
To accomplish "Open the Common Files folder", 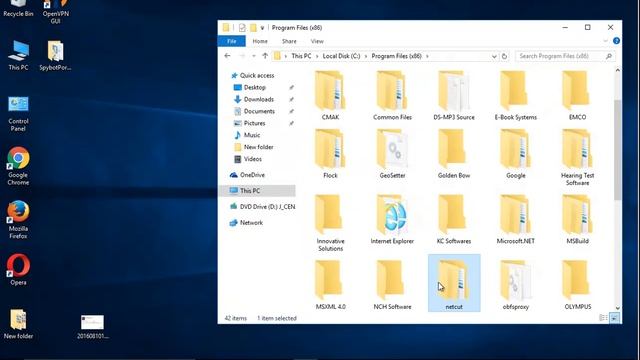I will [392, 96].
